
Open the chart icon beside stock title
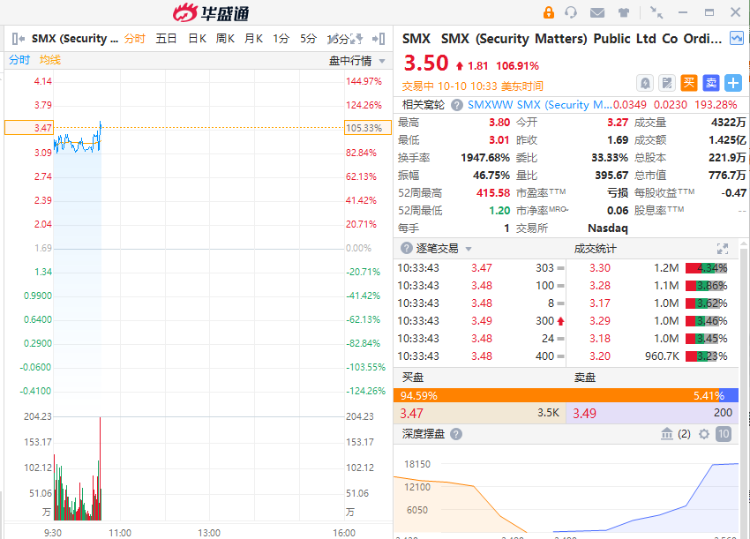coord(736,38)
